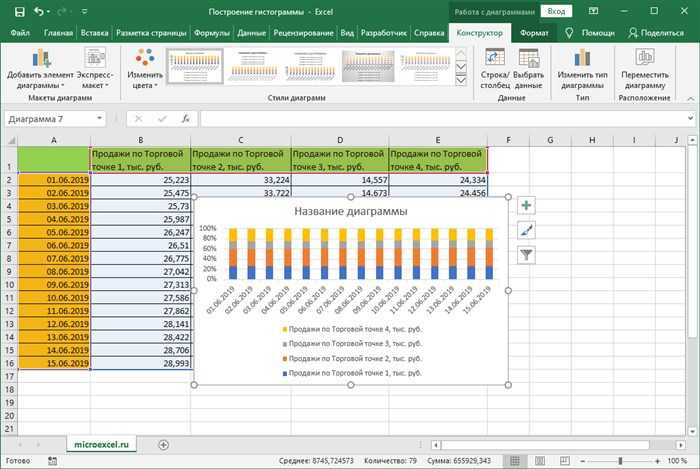This screenshot has width=700, height=469.
Task: Switch to Normal view icon
Action: point(515,461)
